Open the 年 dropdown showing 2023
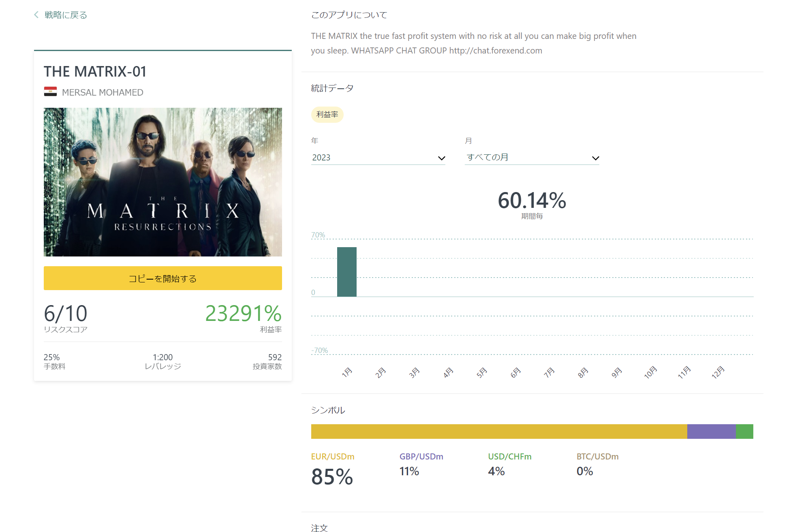The width and height of the screenshot is (791, 532). point(378,158)
